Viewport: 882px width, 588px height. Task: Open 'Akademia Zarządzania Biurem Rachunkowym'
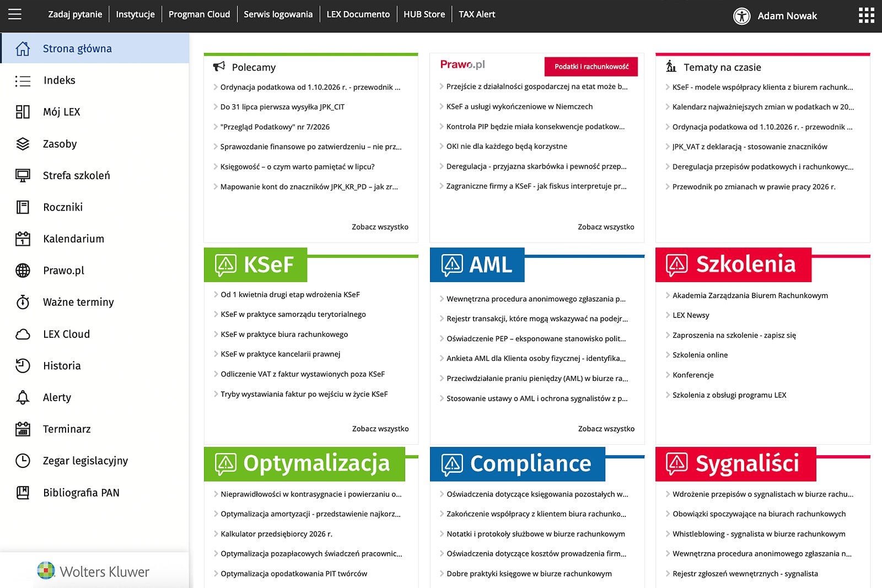(750, 295)
